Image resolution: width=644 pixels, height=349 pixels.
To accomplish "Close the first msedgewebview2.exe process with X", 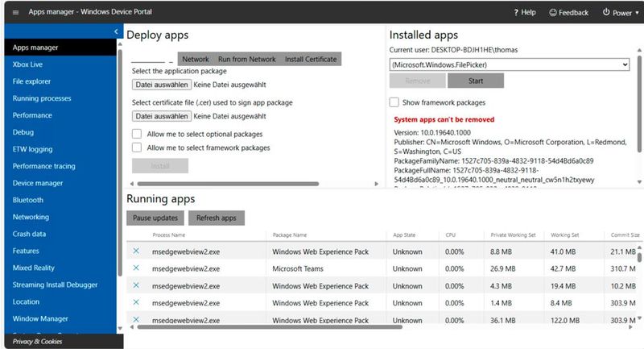I will click(136, 251).
